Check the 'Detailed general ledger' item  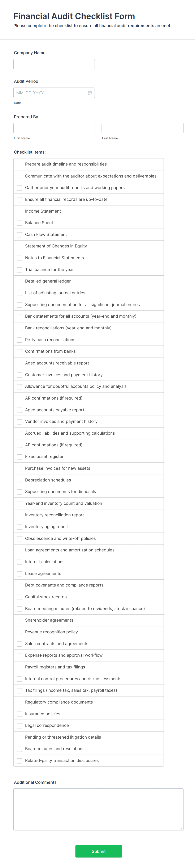click(19, 281)
